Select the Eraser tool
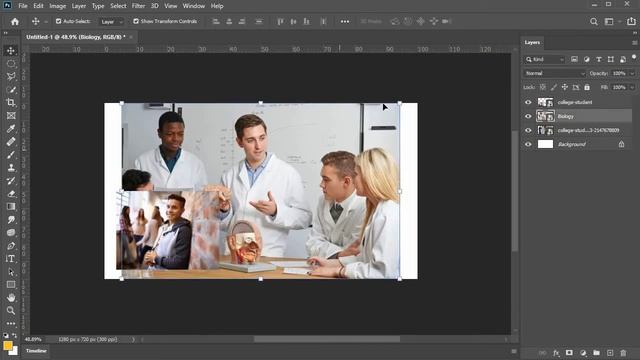 pyautogui.click(x=11, y=194)
